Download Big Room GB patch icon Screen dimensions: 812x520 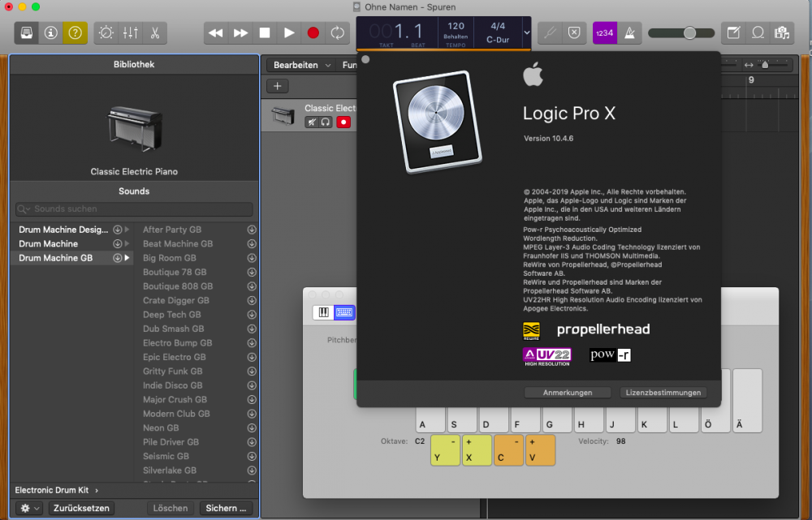[252, 258]
